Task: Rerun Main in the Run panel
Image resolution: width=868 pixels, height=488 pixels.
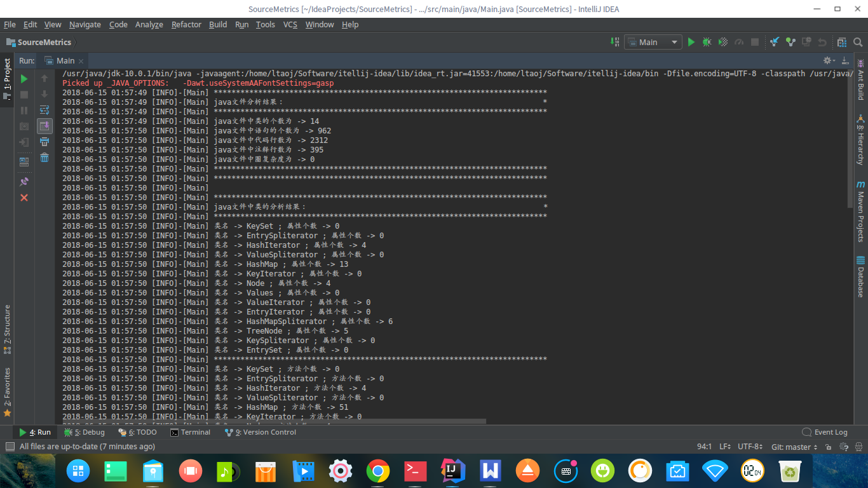Action: click(x=24, y=79)
